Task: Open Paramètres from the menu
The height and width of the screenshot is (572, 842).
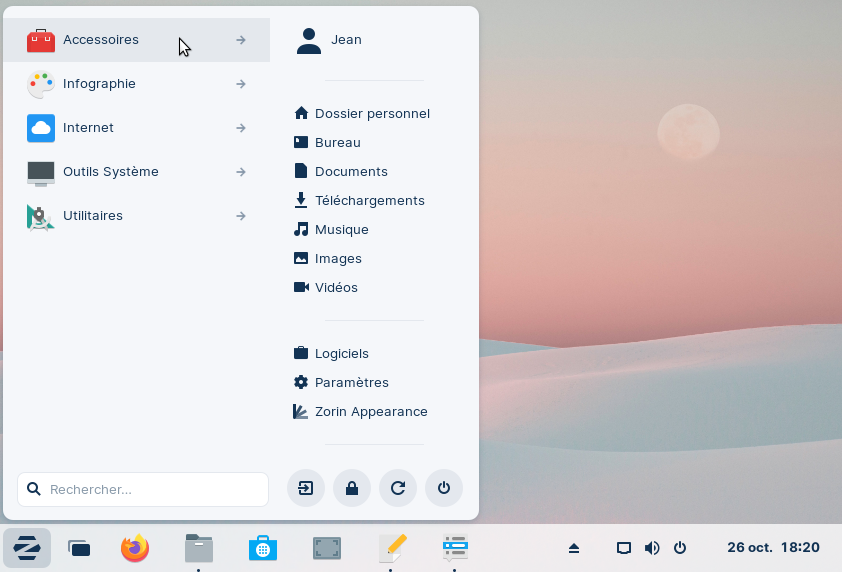Action: click(x=351, y=383)
